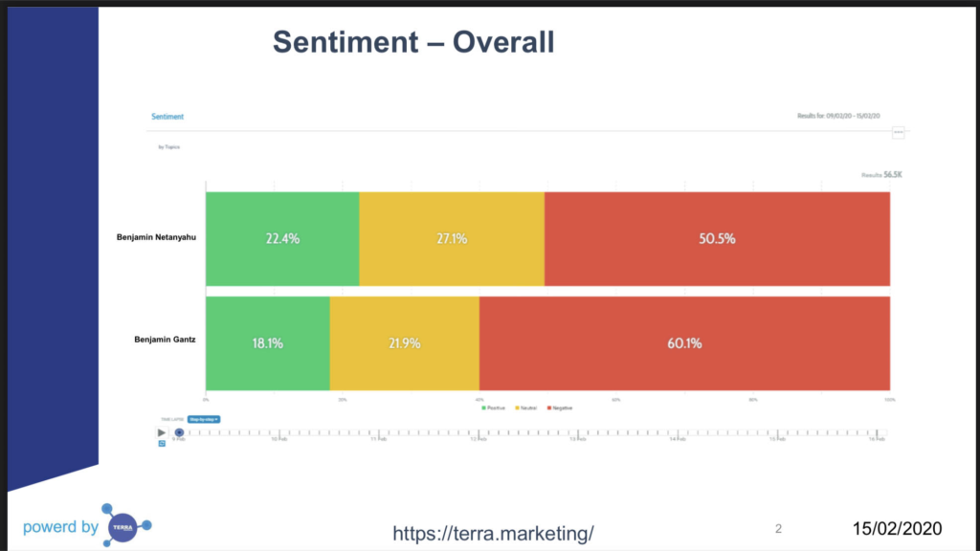Toggle the Negative legend entry
Viewport: 980px width, 551px height.
pos(559,408)
